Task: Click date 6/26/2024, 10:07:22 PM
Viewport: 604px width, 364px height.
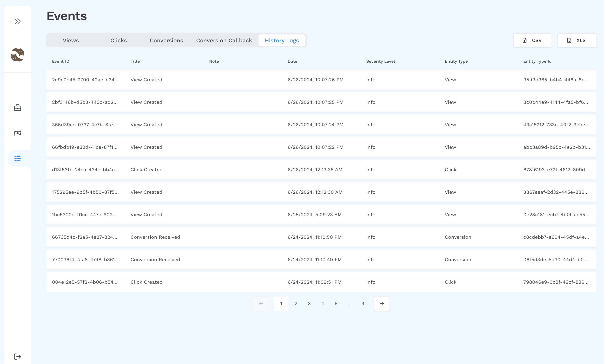Action: (316, 147)
